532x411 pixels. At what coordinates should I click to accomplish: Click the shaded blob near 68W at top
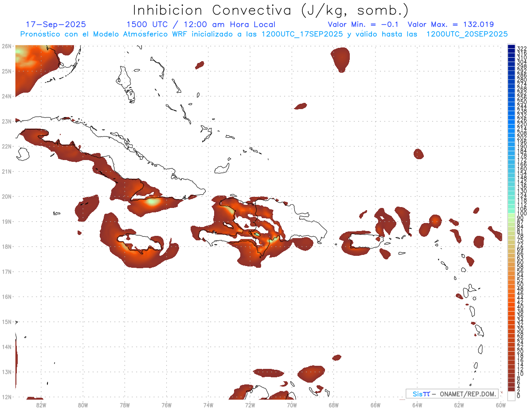(x=340, y=58)
